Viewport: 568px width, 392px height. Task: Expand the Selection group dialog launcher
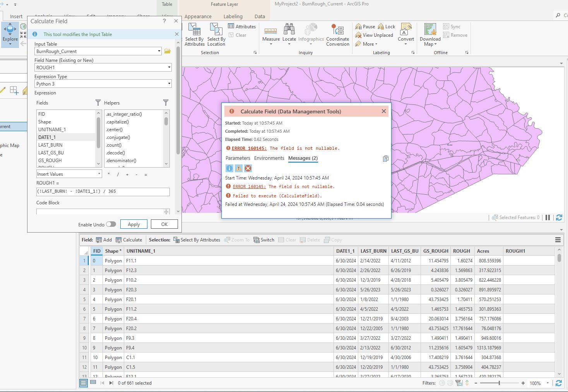255,53
